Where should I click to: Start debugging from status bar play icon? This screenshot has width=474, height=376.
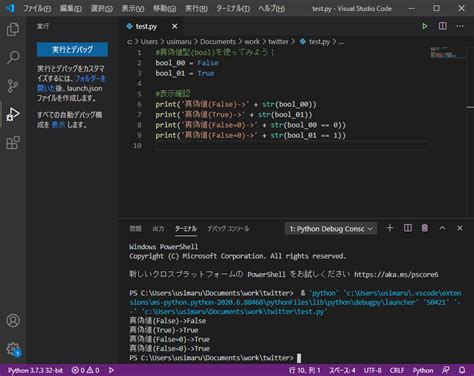pyautogui.click(x=111, y=370)
